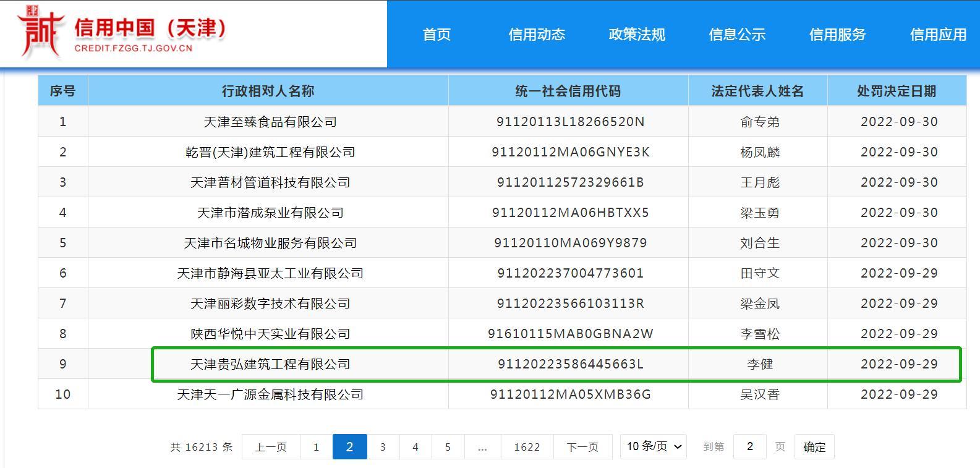980x468 pixels.
Task: Select current page 2 in pagination
Action: click(x=349, y=447)
